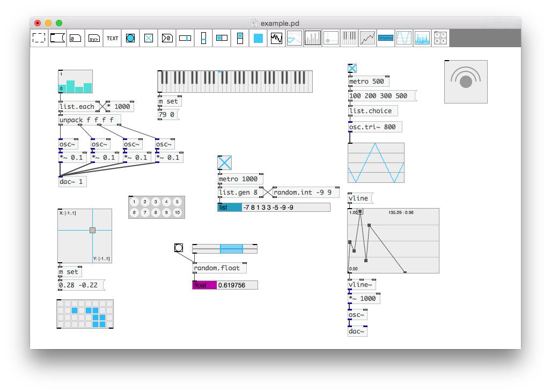
Task: Select the '* 1000' object box
Action: (120, 106)
